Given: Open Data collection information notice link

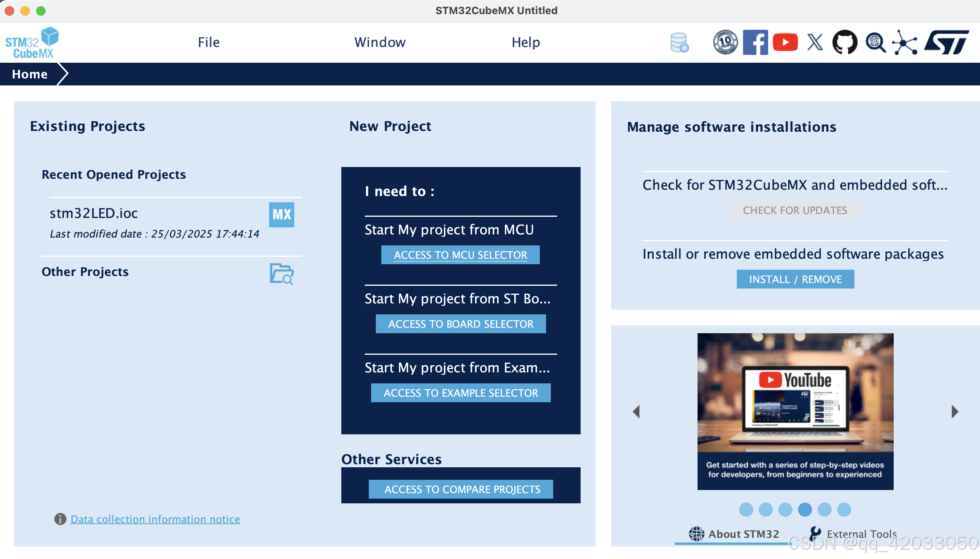Looking at the screenshot, I should pos(155,519).
